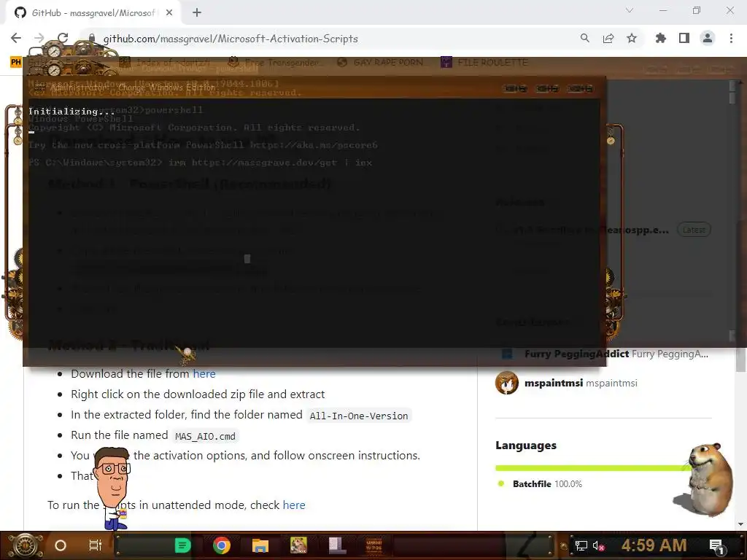The height and width of the screenshot is (560, 747).
Task: Open the gray document taskbar icon
Action: pos(337,545)
